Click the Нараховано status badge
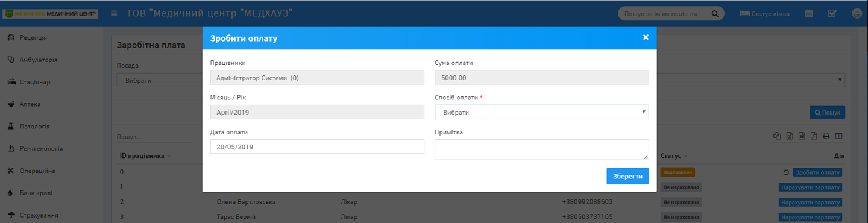 678,172
